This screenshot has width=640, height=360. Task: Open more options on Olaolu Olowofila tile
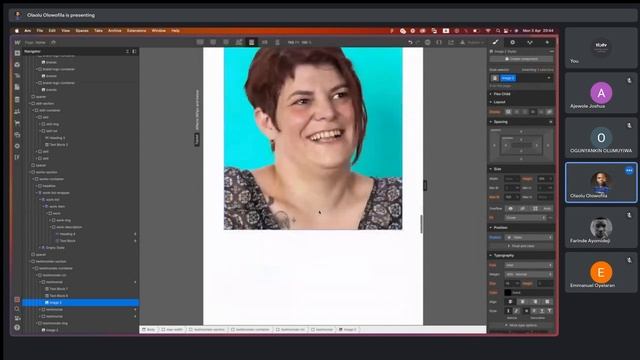[629, 170]
